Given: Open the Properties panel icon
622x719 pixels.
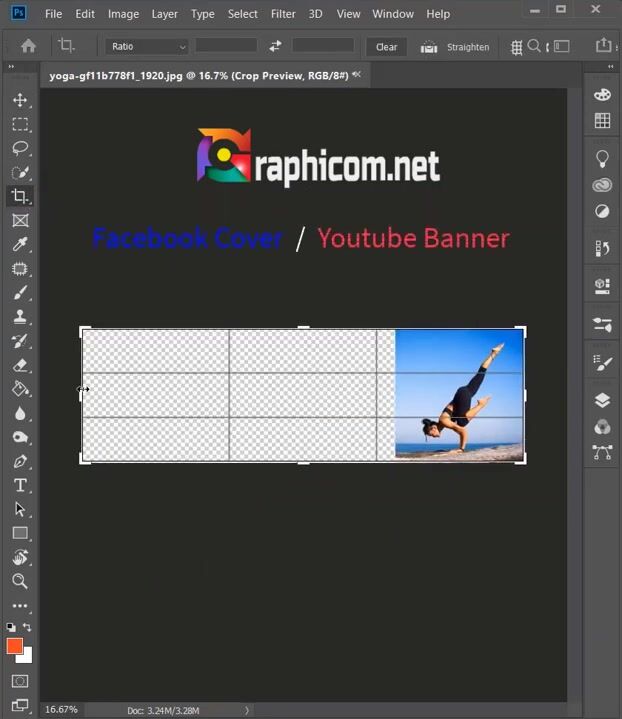Looking at the screenshot, I should (x=602, y=286).
